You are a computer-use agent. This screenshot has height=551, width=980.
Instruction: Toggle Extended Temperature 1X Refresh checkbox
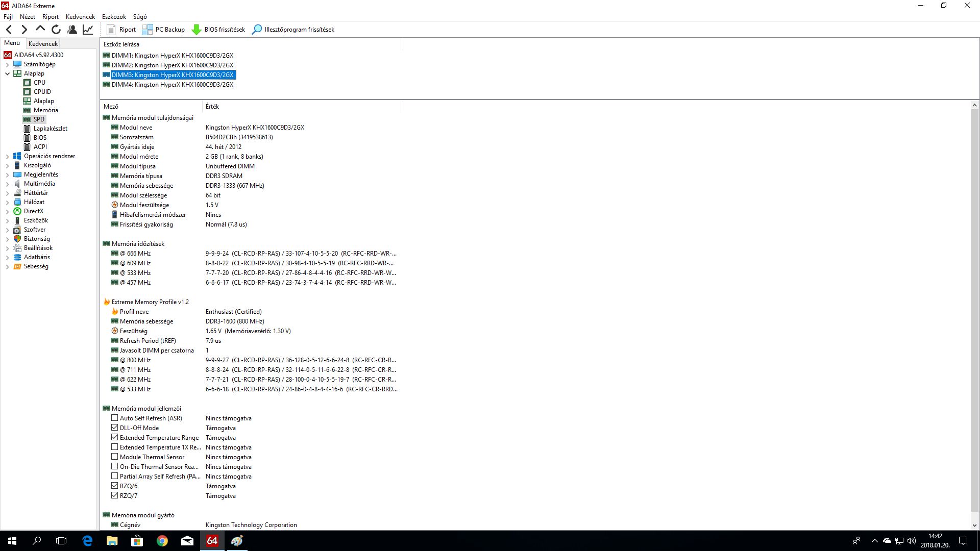click(114, 447)
